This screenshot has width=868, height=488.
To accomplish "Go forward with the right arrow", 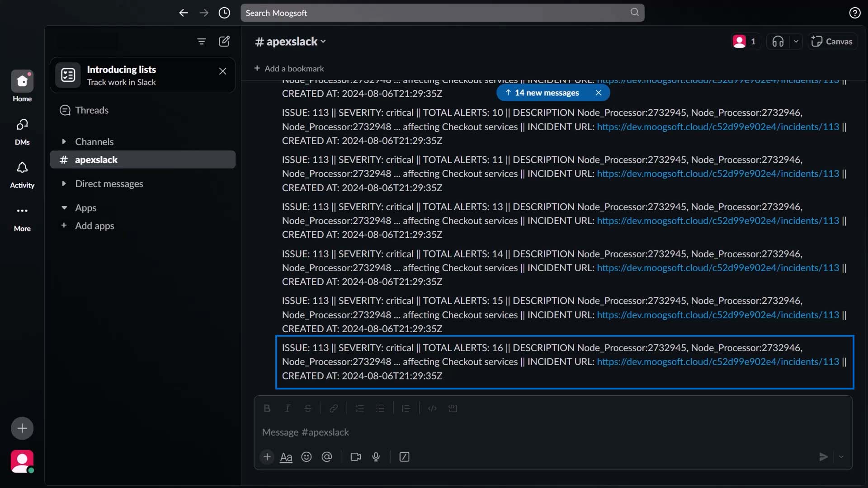I will tap(204, 13).
